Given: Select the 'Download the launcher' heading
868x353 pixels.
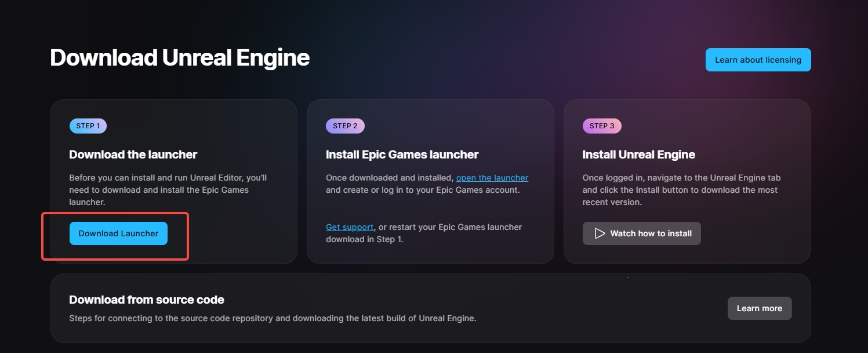Looking at the screenshot, I should tap(133, 154).
